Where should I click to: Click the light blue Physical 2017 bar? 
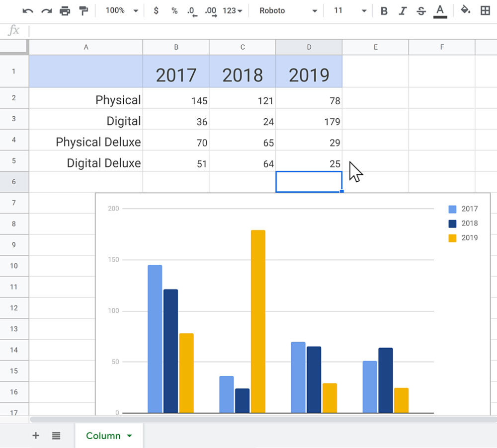[x=155, y=339]
